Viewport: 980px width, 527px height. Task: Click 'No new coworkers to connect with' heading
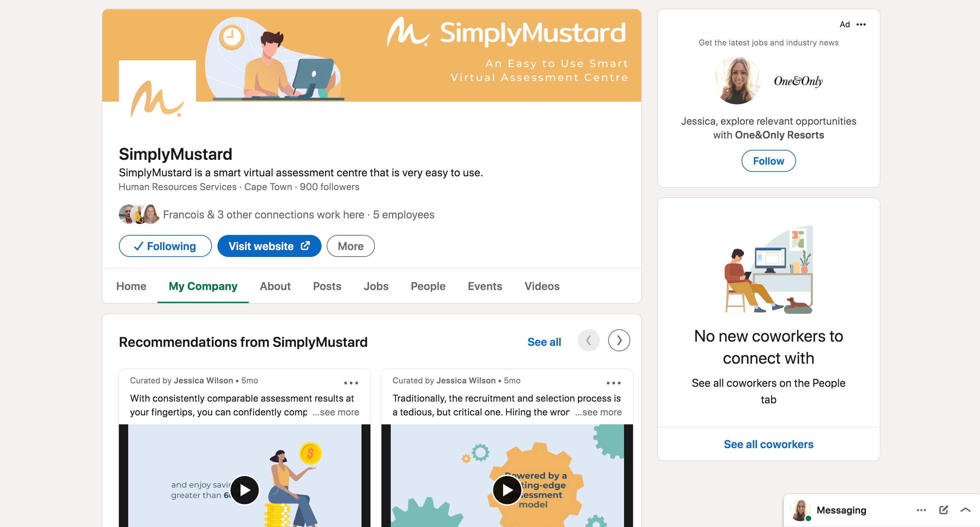(768, 347)
